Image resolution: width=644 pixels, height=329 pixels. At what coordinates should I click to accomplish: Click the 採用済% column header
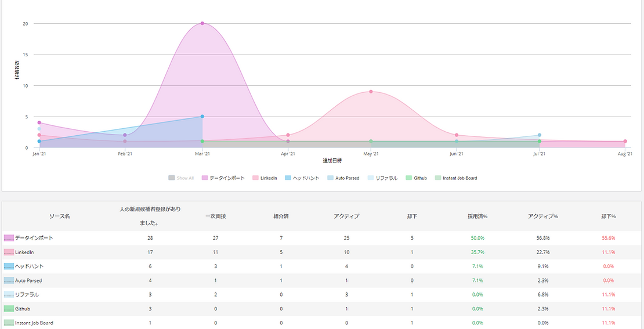pyautogui.click(x=477, y=216)
